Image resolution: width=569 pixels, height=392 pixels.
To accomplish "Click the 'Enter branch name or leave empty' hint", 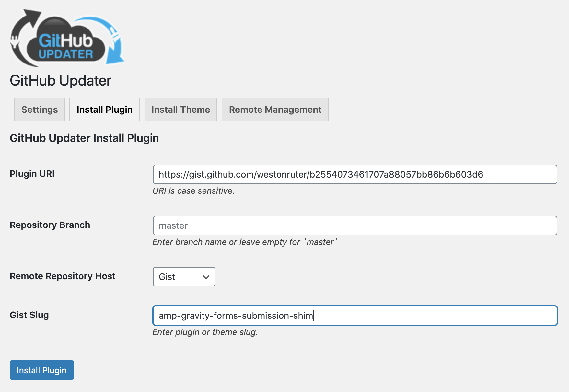I will click(245, 242).
